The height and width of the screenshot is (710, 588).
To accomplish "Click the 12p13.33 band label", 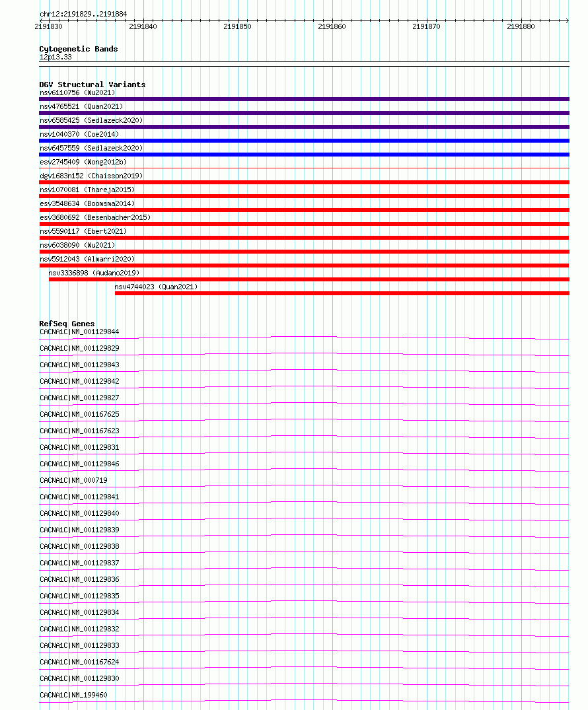I will coord(55,57).
